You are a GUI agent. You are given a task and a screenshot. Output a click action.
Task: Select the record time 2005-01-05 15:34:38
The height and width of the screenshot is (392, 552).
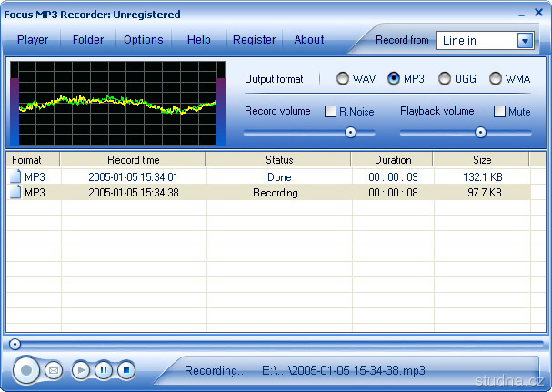(x=133, y=193)
